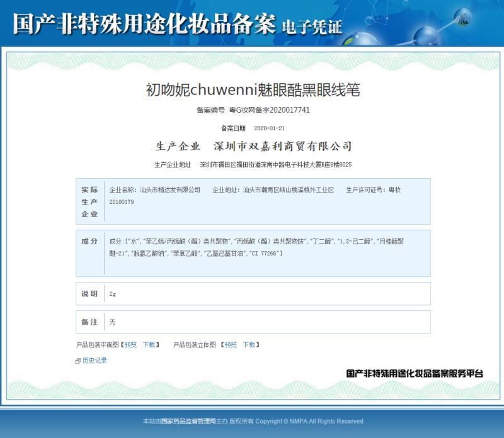504x438 pixels.
Task: Click the 国产非特殊用途化妆品备案服务平台 stamp text
Action: 415,373
